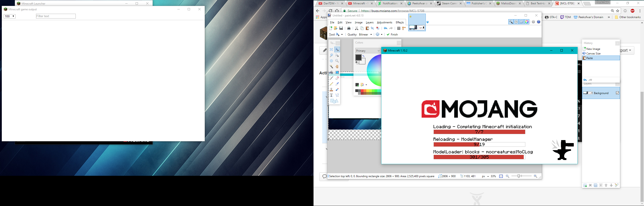This screenshot has height=206, width=644.
Task: Select the Text tool in paint.net
Action: 331,95
